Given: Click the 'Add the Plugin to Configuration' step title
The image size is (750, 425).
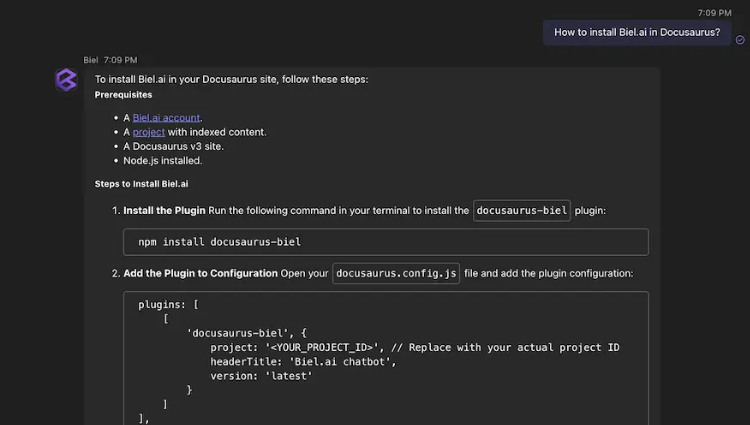Looking at the screenshot, I should pyautogui.click(x=200, y=273).
